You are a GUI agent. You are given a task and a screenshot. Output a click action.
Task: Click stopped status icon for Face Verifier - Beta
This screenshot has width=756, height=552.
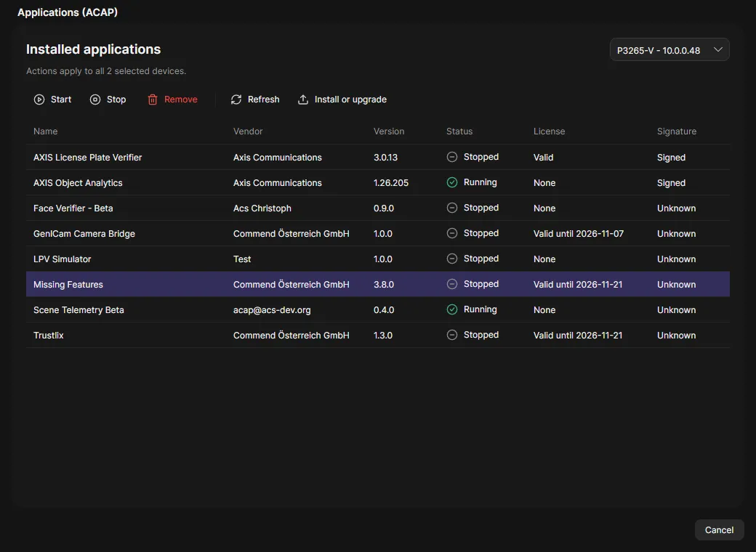(451, 208)
